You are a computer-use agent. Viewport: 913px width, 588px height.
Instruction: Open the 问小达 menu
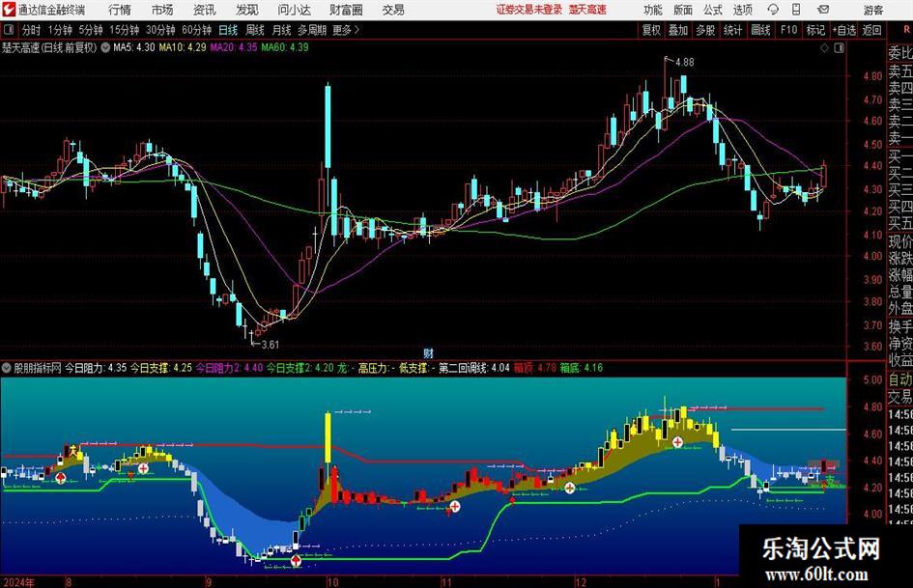click(x=294, y=10)
